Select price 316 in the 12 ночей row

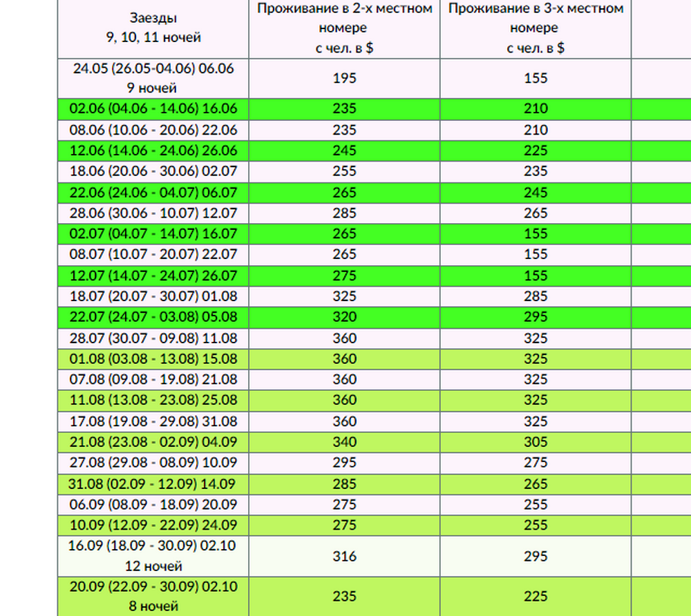coord(344,556)
